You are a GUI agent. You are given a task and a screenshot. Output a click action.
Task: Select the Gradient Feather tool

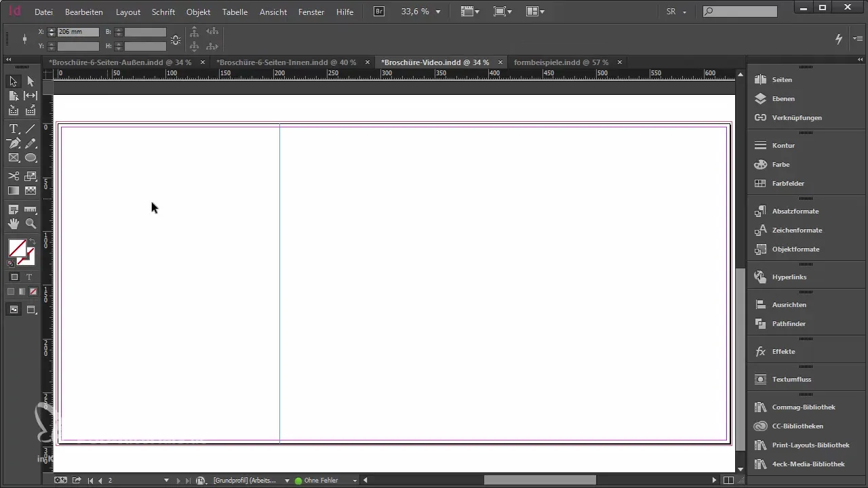[x=31, y=190]
